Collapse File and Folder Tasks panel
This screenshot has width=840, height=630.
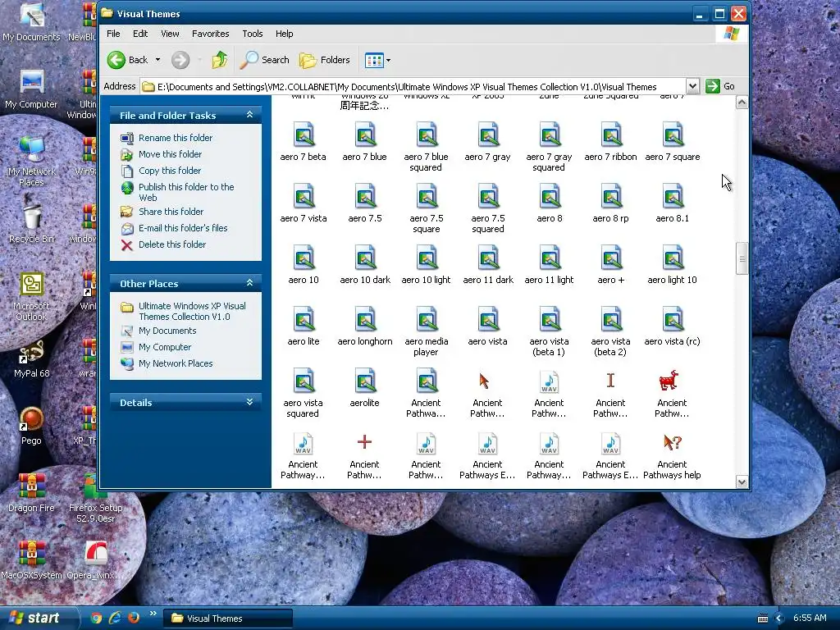click(x=249, y=115)
